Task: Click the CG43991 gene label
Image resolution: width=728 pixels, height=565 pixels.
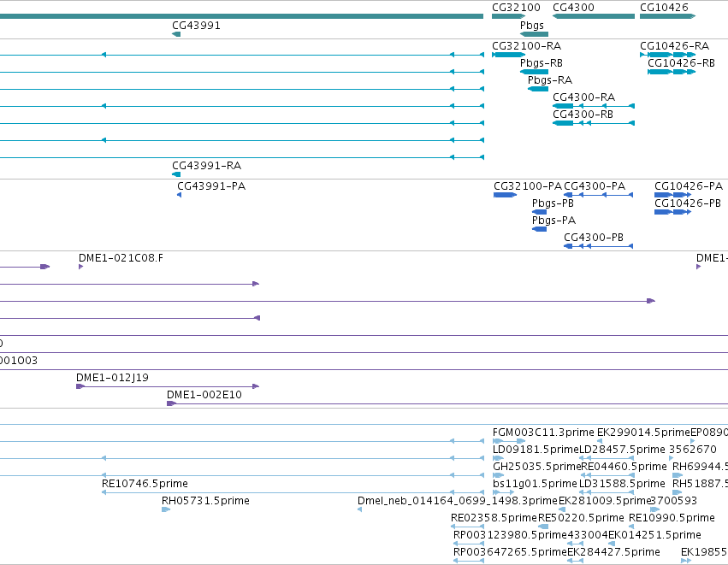Action: click(196, 26)
